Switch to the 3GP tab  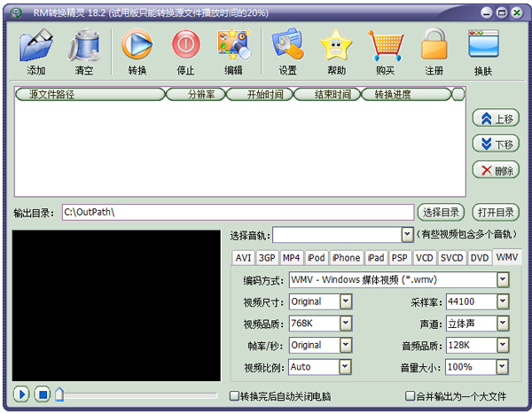(x=267, y=258)
